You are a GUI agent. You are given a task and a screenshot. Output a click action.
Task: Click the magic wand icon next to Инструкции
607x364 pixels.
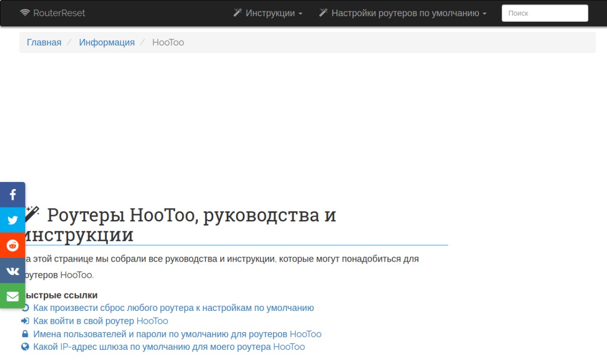(238, 13)
